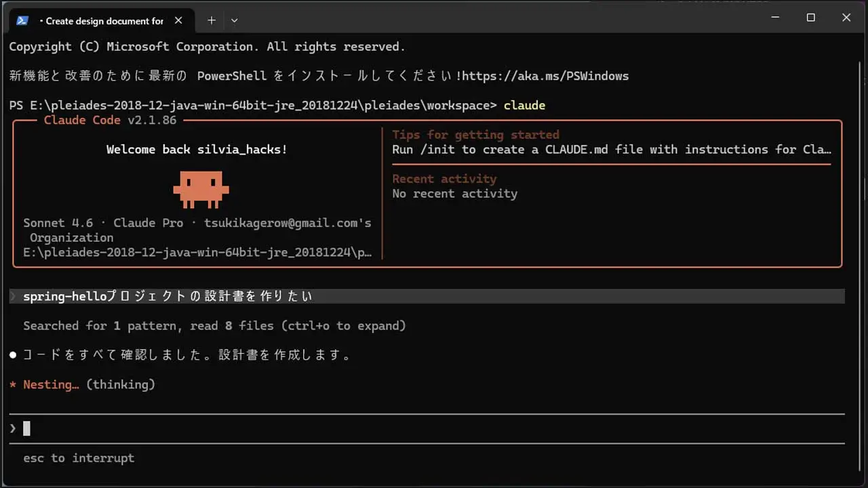Image resolution: width=868 pixels, height=488 pixels.
Task: Select the 'Create design document for' tab
Action: 102,21
